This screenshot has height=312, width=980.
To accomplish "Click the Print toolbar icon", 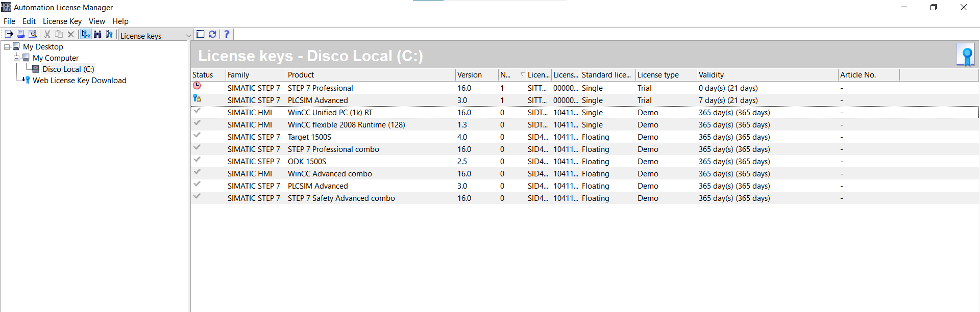I will point(21,34).
